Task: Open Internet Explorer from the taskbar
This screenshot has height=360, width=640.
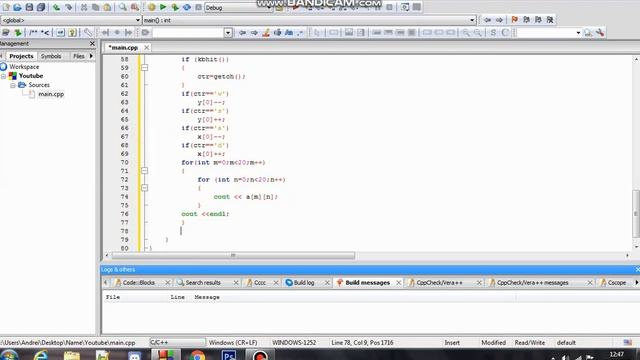Action: tap(40, 356)
